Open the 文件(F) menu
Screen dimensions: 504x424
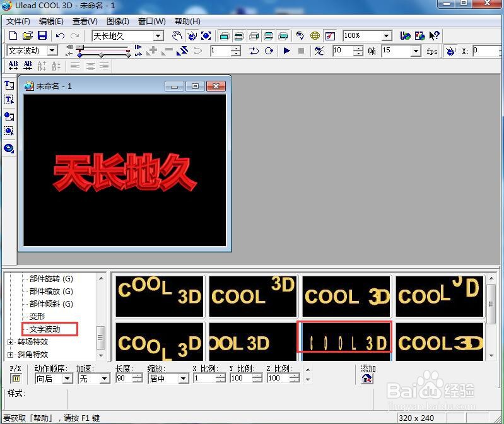pyautogui.click(x=18, y=21)
